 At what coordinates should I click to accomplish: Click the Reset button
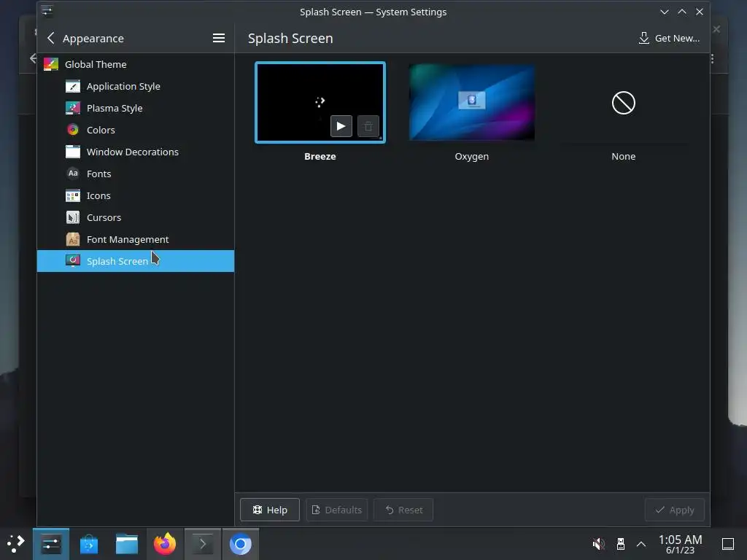(403, 510)
